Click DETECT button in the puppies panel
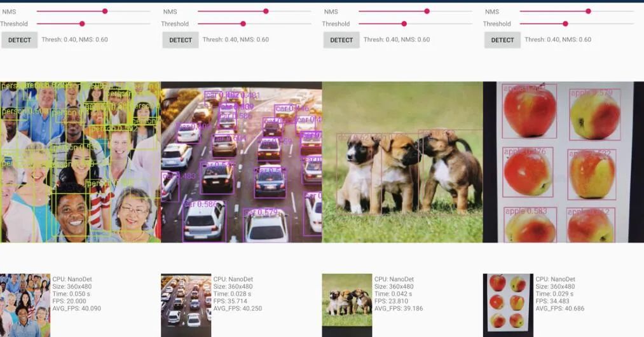This screenshot has width=644, height=337. click(x=341, y=40)
